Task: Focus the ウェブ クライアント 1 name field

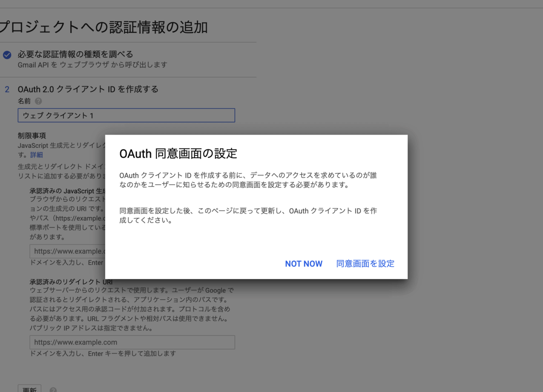Action: tap(126, 115)
